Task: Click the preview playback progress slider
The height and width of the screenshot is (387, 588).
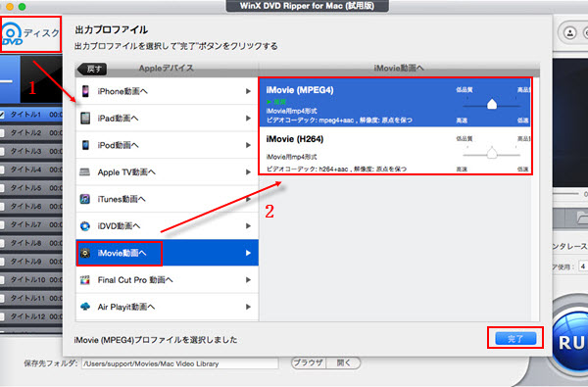Action: 566,194
